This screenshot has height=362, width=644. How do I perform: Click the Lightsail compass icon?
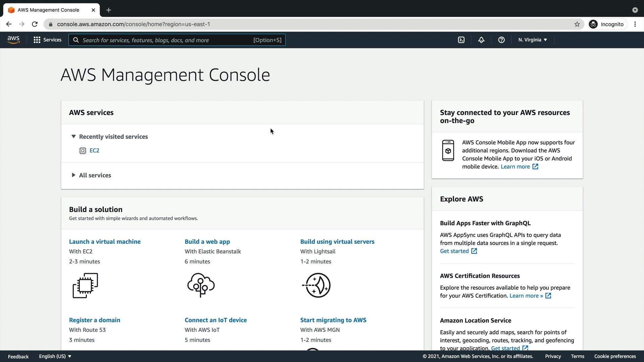(x=317, y=285)
